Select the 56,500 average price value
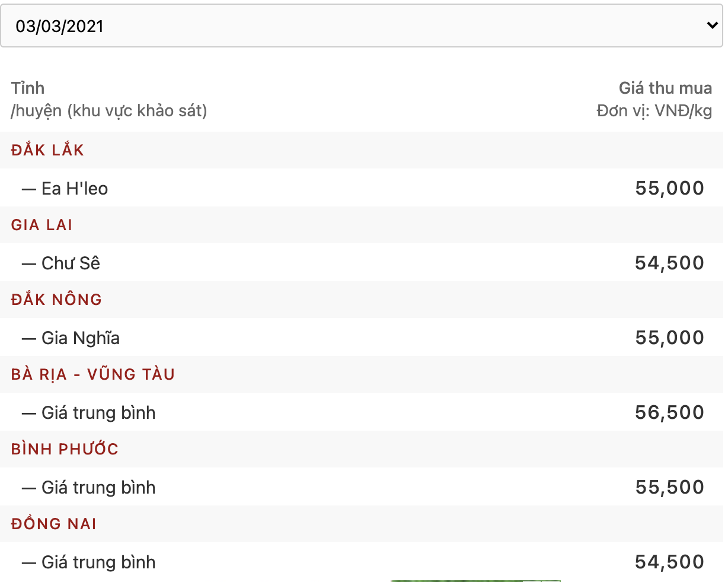 tap(669, 412)
